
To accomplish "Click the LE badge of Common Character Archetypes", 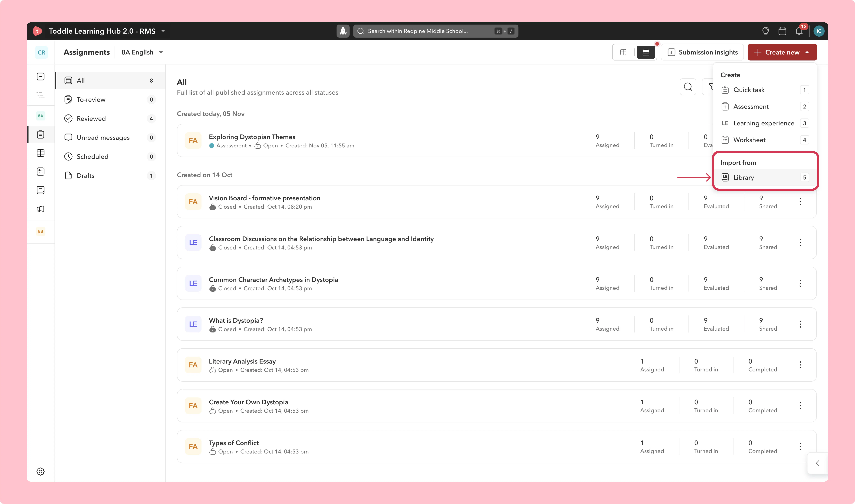I will (193, 283).
